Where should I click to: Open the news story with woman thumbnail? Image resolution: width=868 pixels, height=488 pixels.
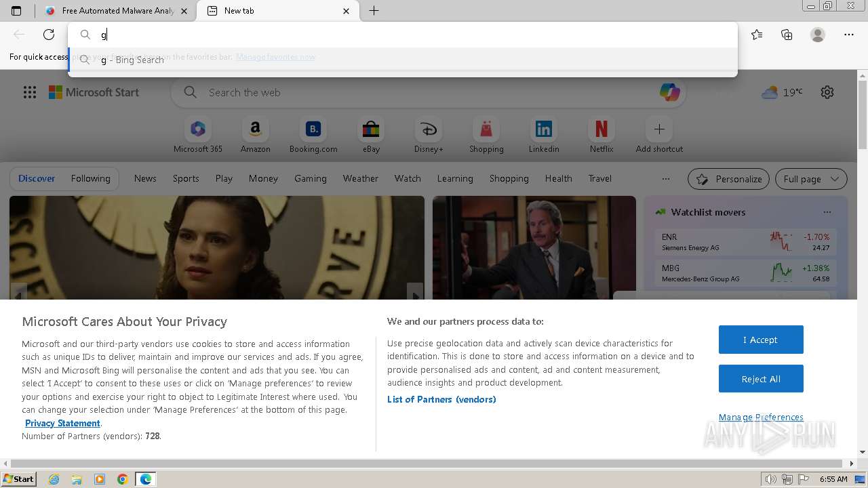217,247
